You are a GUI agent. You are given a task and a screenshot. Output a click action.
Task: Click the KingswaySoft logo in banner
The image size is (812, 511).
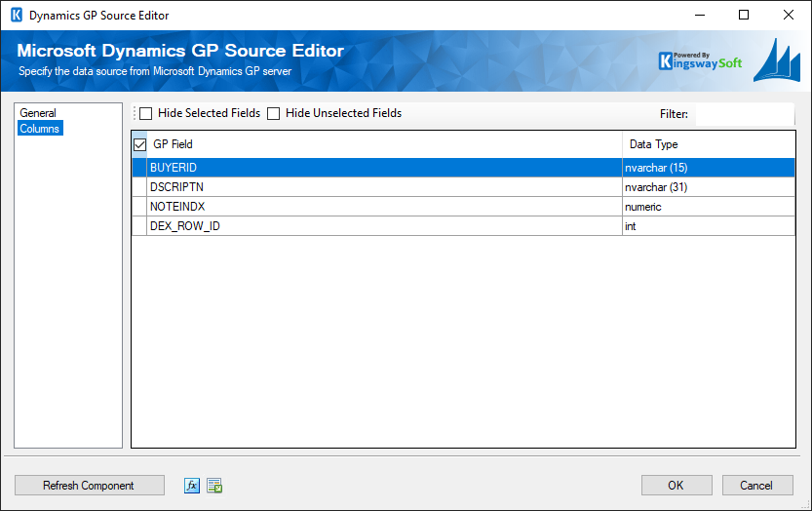700,61
